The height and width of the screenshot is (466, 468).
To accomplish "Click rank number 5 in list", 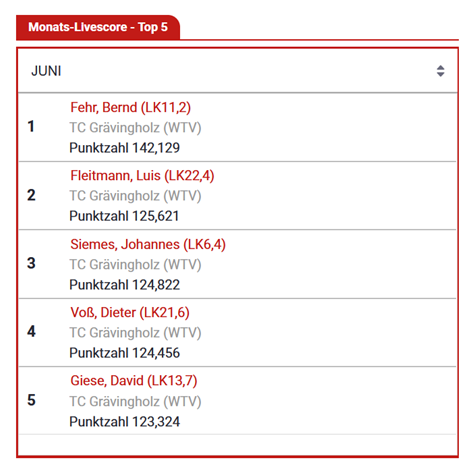I will point(31,400).
